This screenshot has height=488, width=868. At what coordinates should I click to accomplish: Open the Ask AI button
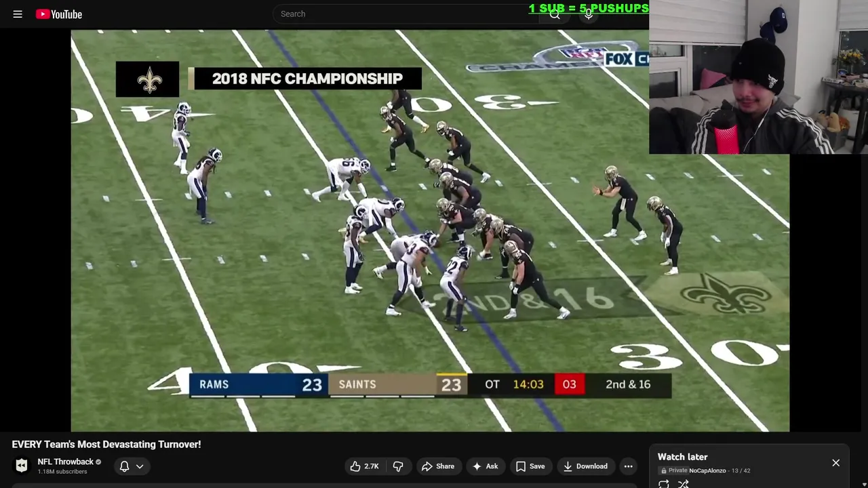pos(486,466)
